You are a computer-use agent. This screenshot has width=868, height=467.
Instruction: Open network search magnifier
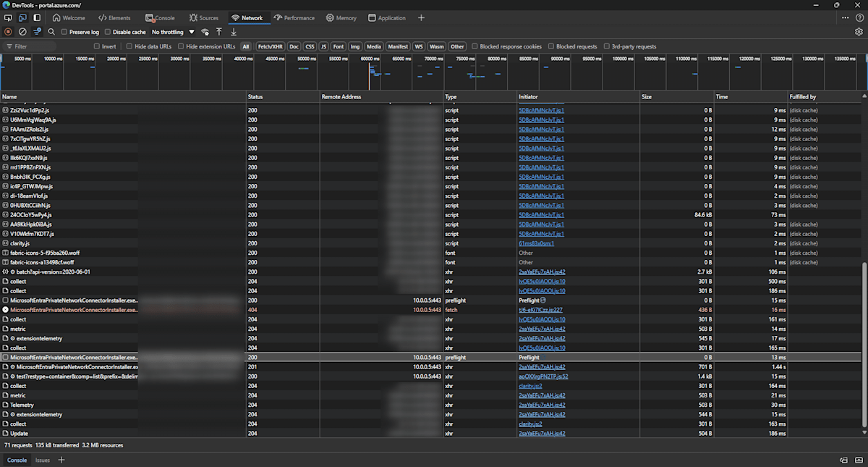[x=51, y=32]
